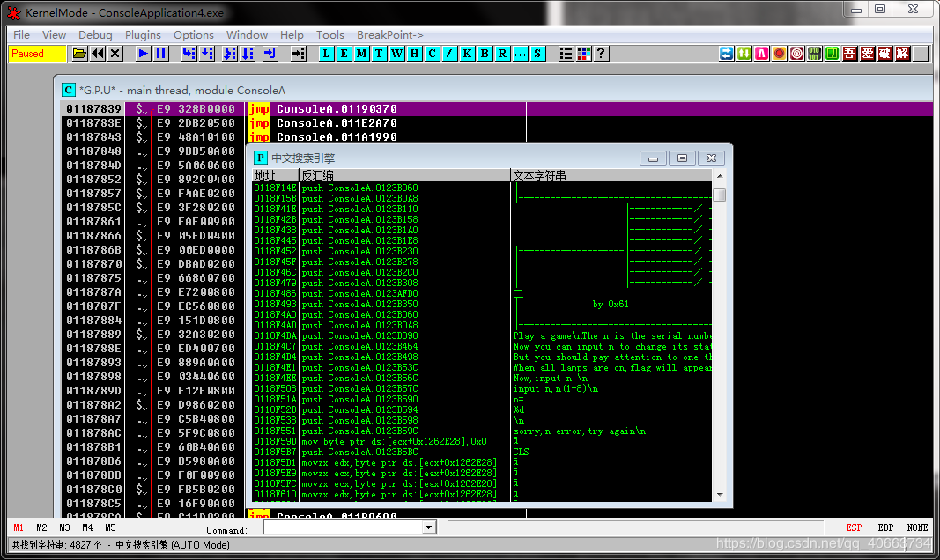Click the ESP button in status area
The image size is (940, 560).
tap(854, 527)
